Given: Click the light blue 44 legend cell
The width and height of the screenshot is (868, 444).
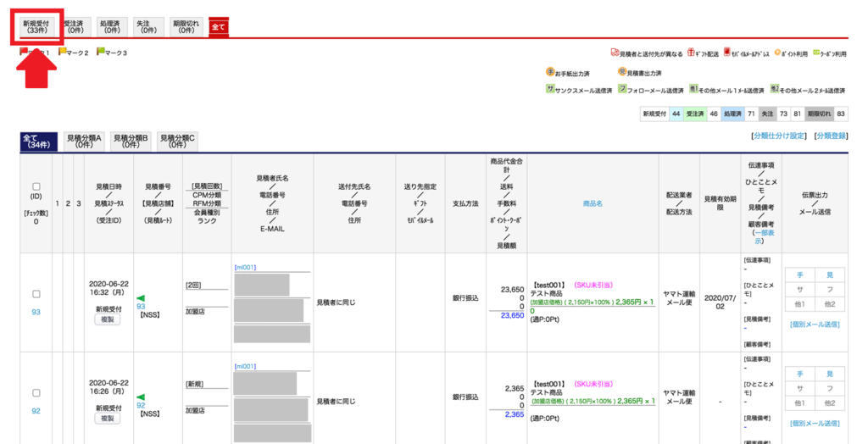Looking at the screenshot, I should 676,114.
